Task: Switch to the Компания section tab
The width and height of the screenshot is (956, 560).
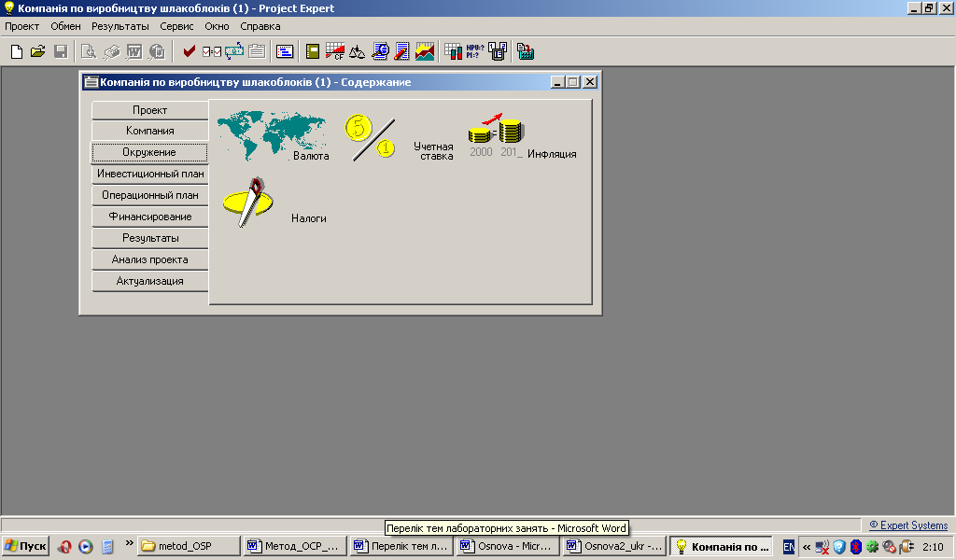Action: (x=150, y=131)
